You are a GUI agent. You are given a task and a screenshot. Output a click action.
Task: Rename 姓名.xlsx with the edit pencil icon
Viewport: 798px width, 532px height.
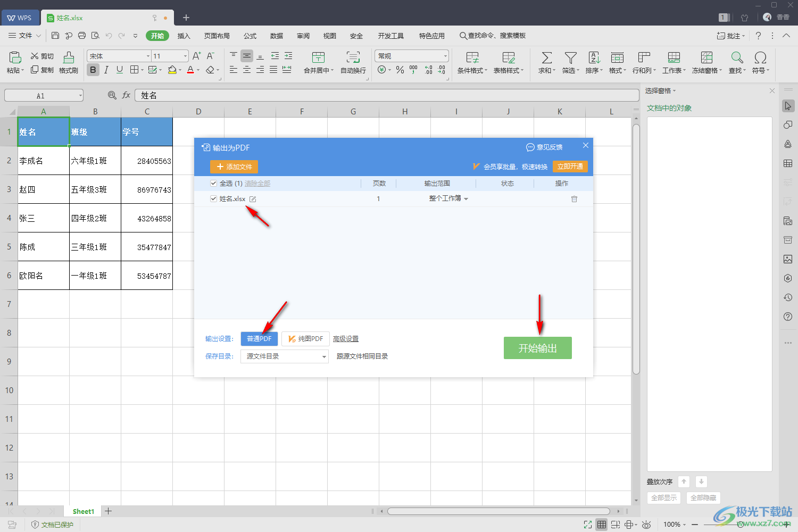tap(253, 199)
